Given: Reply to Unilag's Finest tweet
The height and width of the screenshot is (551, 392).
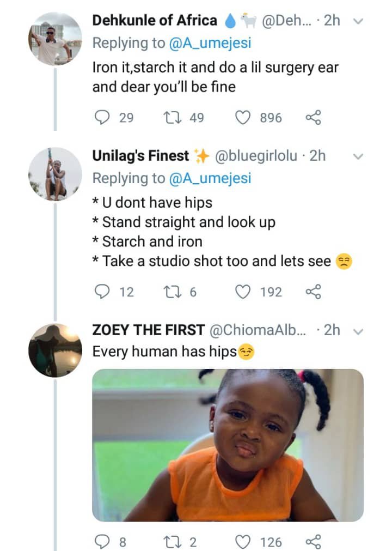Looking at the screenshot, I should [x=103, y=292].
